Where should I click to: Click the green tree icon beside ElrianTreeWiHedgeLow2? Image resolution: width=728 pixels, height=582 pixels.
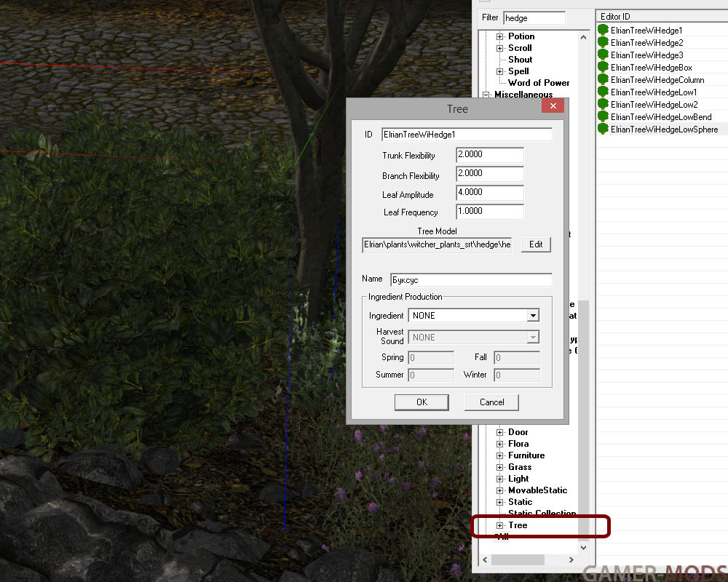pos(603,105)
